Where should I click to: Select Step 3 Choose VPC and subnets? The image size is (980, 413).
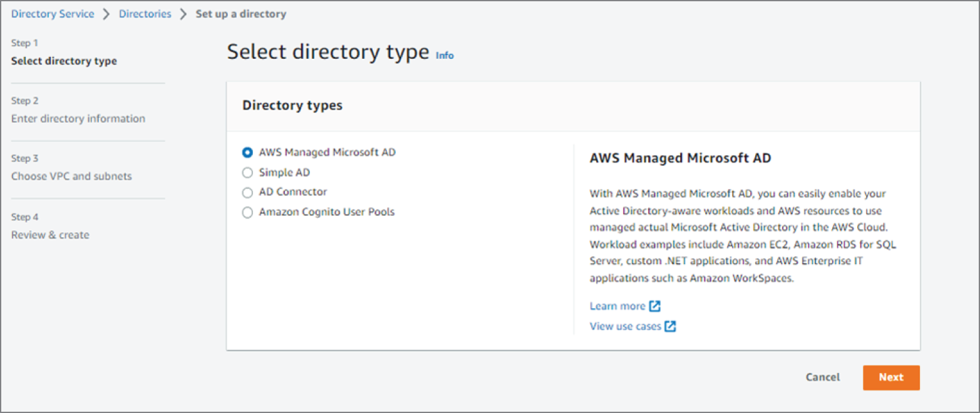click(x=71, y=168)
